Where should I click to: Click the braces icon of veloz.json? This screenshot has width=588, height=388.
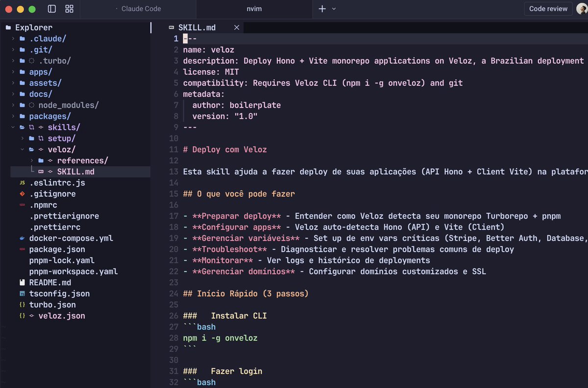pos(22,316)
